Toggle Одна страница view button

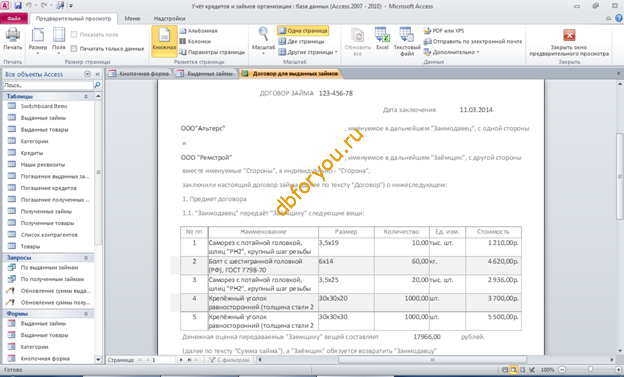pos(303,31)
